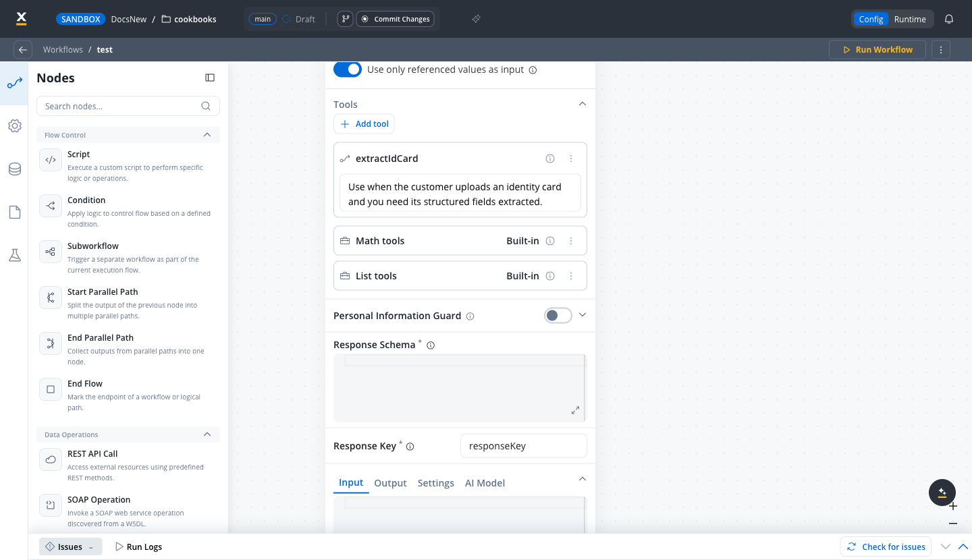
Task: Click the back arrow next to Workflows
Action: [x=23, y=49]
